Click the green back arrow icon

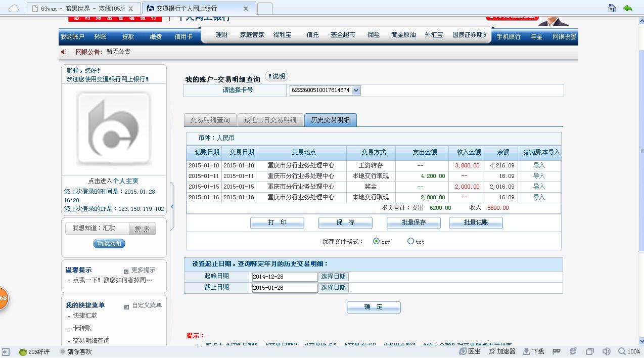click(x=628, y=8)
